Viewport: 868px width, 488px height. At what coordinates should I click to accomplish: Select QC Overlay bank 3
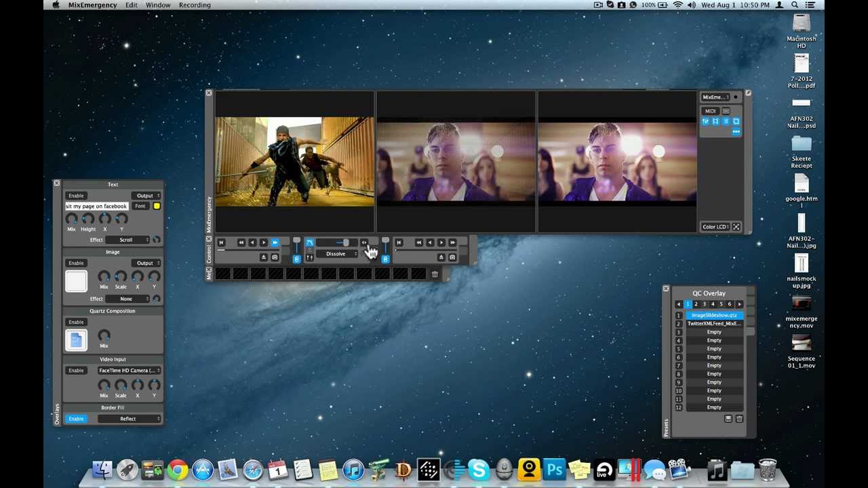(x=704, y=304)
